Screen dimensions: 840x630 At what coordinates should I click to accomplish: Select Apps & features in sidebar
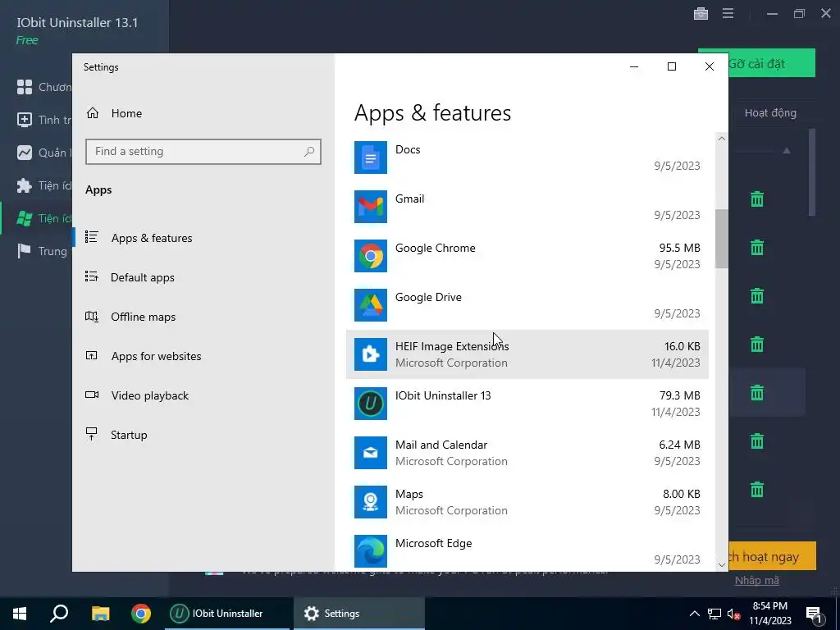pyautogui.click(x=152, y=238)
